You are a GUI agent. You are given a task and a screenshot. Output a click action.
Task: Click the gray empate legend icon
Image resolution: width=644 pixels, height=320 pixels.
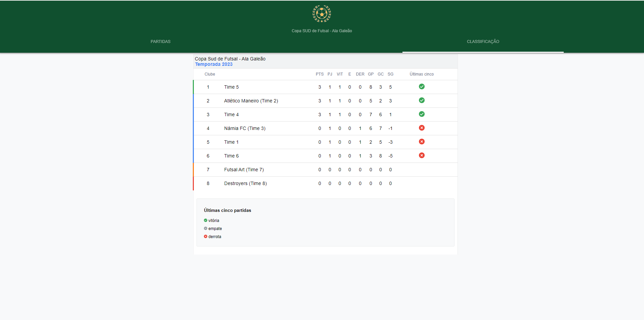coord(206,229)
